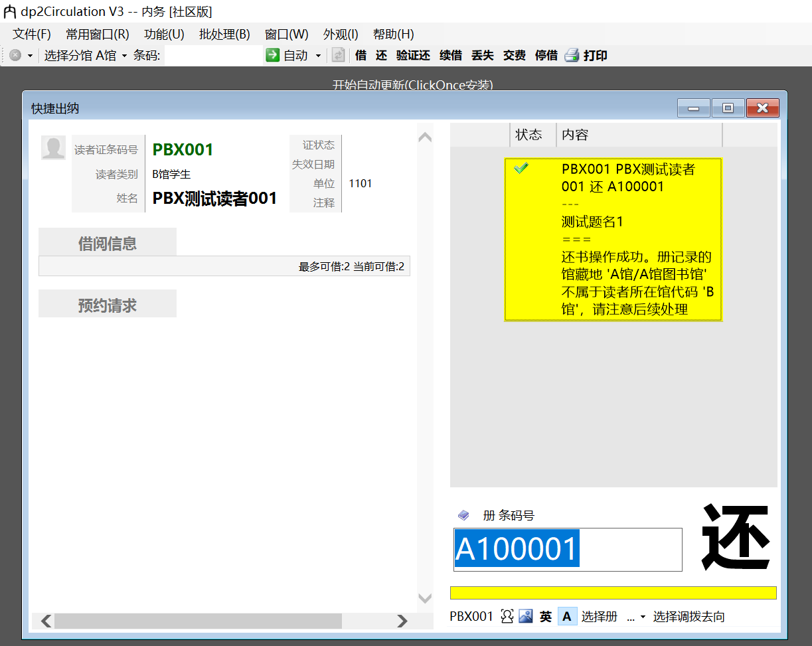Click the 预约请求 section header
This screenshot has height=646, width=812.
click(108, 305)
